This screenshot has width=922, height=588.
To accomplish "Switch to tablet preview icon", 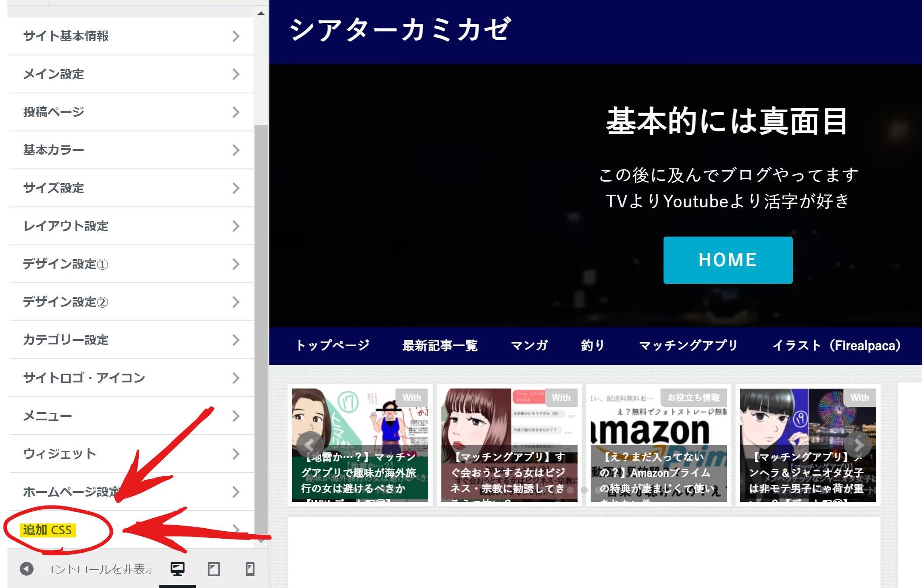I will click(213, 569).
